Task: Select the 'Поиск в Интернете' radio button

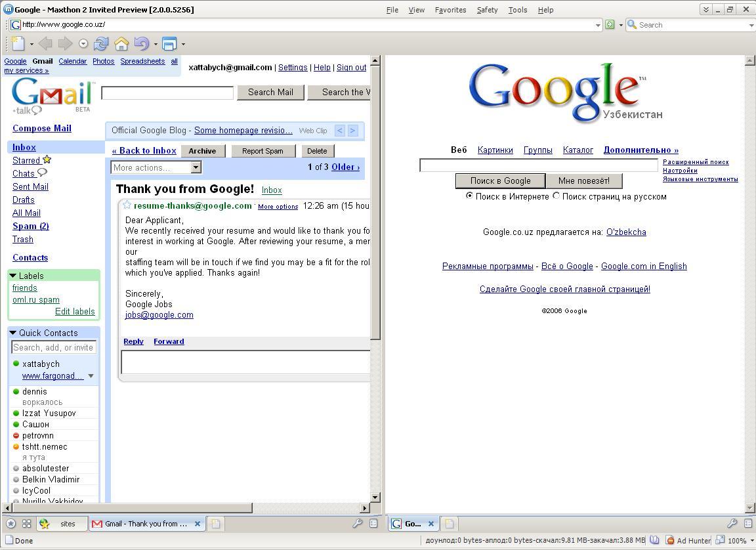Action: (x=469, y=196)
